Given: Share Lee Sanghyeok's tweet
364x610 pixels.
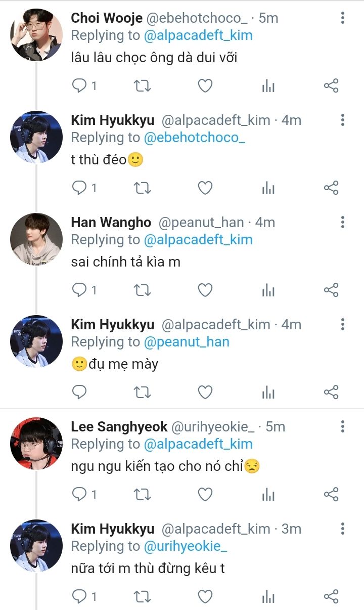Looking at the screenshot, I should tap(331, 494).
